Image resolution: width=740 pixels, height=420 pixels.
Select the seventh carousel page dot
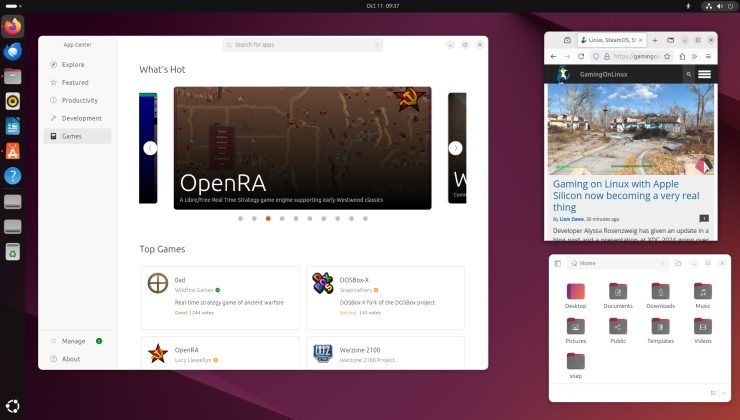coord(324,218)
